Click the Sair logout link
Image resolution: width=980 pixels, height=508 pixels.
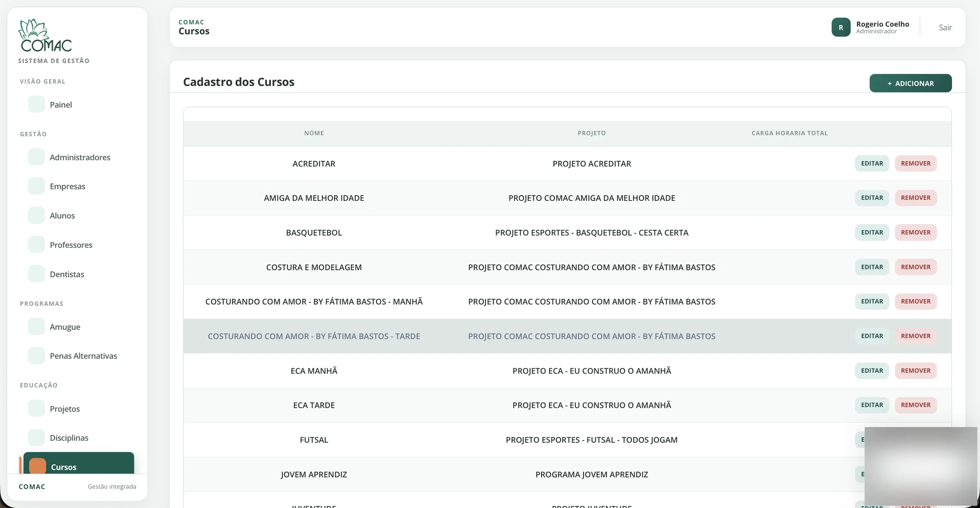[x=945, y=27]
